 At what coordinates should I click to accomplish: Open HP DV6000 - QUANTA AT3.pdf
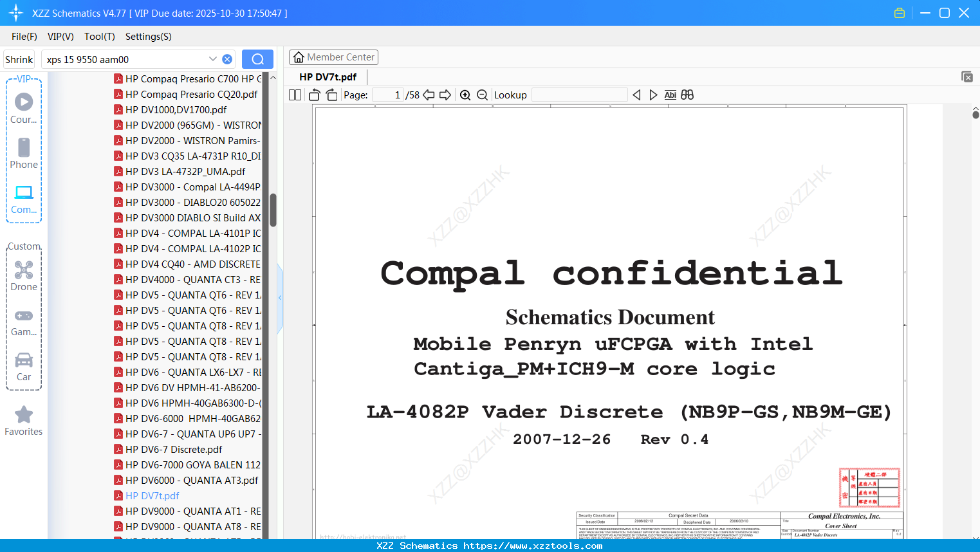[x=187, y=480]
